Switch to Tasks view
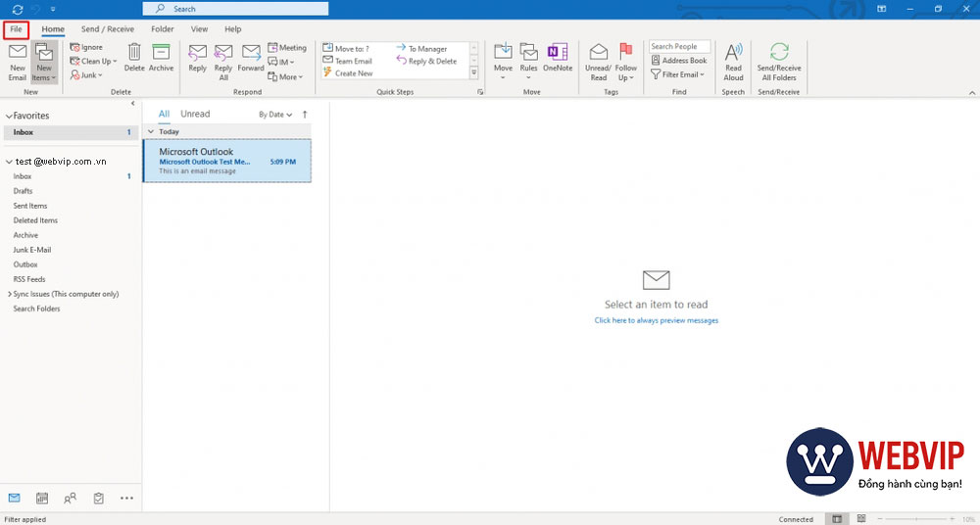 (98, 499)
